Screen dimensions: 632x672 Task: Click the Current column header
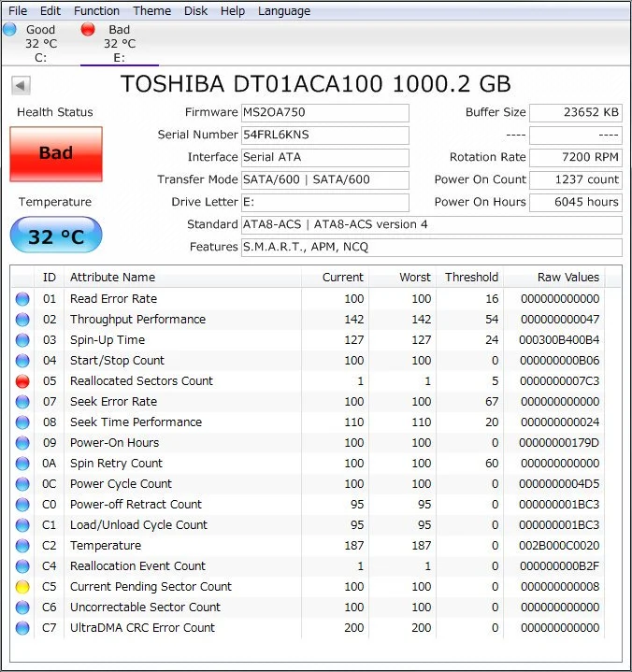click(336, 278)
